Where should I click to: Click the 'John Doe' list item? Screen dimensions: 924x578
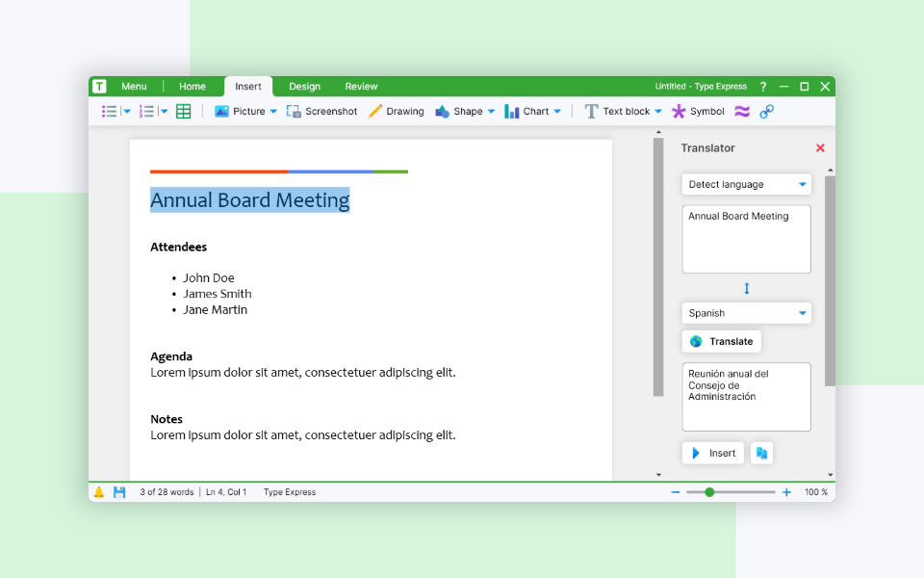tap(209, 277)
